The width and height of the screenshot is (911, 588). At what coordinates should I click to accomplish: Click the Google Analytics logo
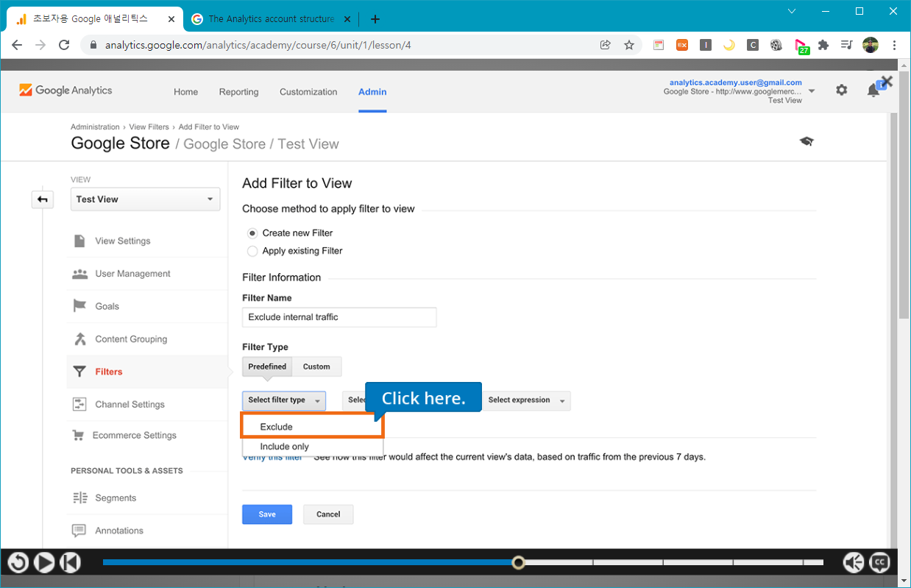point(65,91)
